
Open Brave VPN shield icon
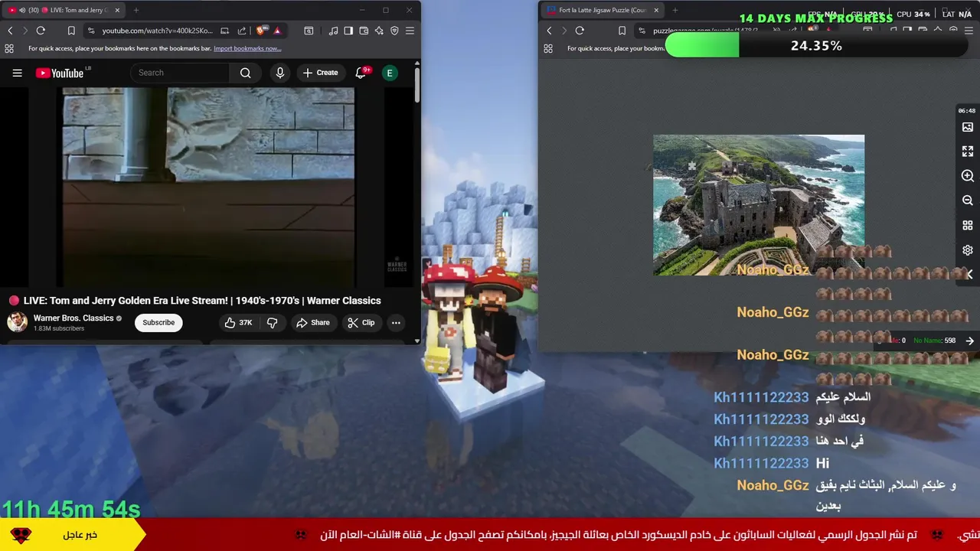click(x=394, y=31)
